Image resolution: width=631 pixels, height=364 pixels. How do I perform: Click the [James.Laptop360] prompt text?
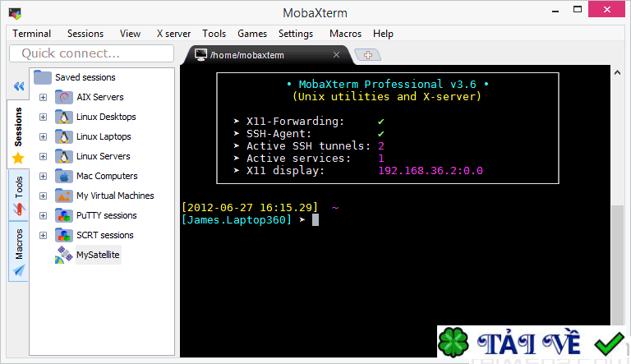[237, 220]
